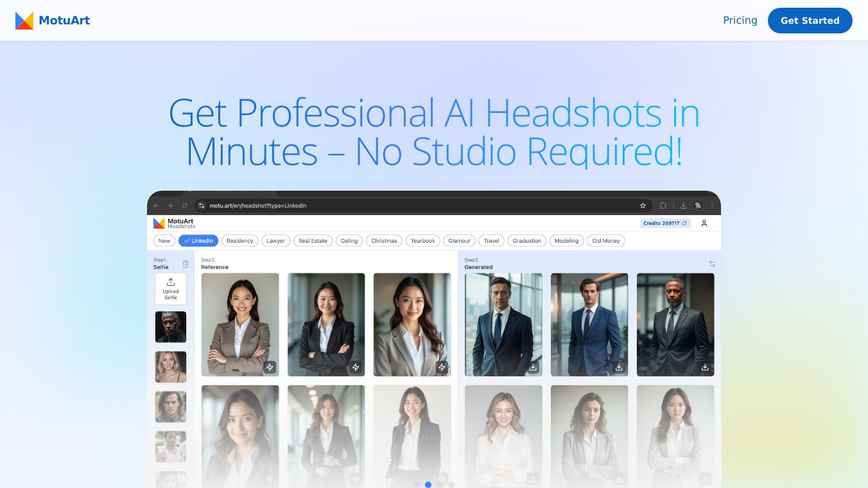Click the Credits 269717 badge
The height and width of the screenshot is (488, 868).
click(665, 223)
